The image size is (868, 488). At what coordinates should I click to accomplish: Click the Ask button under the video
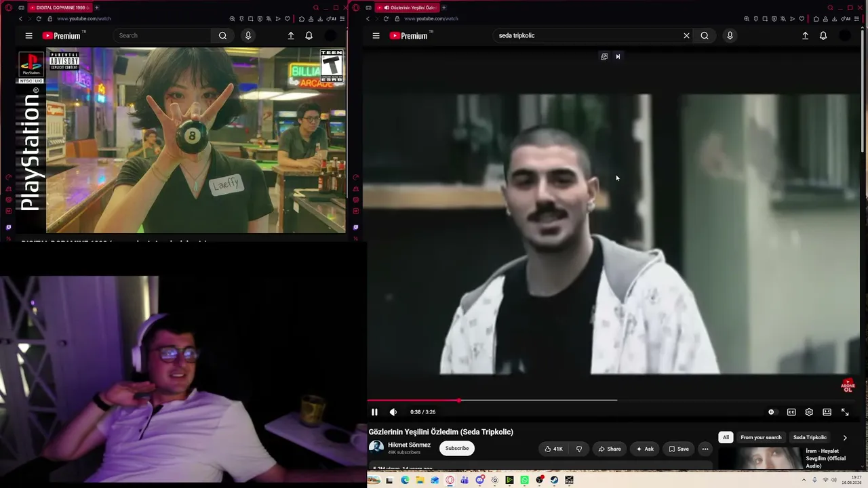[644, 449]
